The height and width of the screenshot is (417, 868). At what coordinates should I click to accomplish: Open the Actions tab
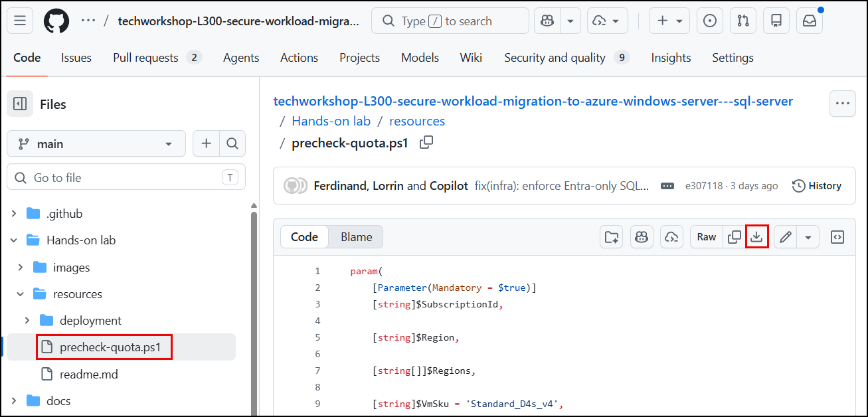[299, 58]
